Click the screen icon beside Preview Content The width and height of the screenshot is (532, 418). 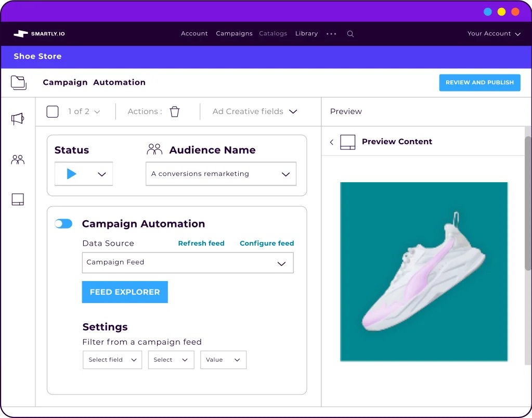[x=349, y=141]
